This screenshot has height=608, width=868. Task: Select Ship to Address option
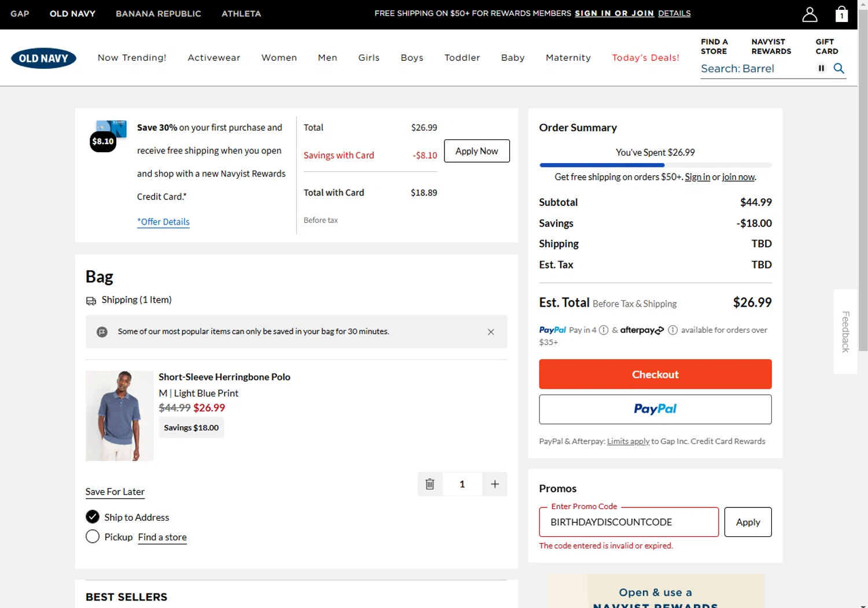[x=93, y=517]
